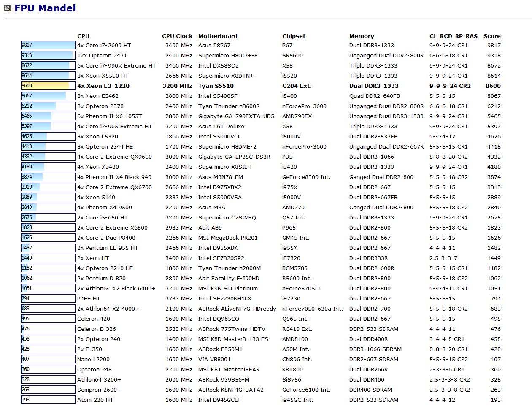Click the 193 score bar

pyautogui.click(x=48, y=400)
